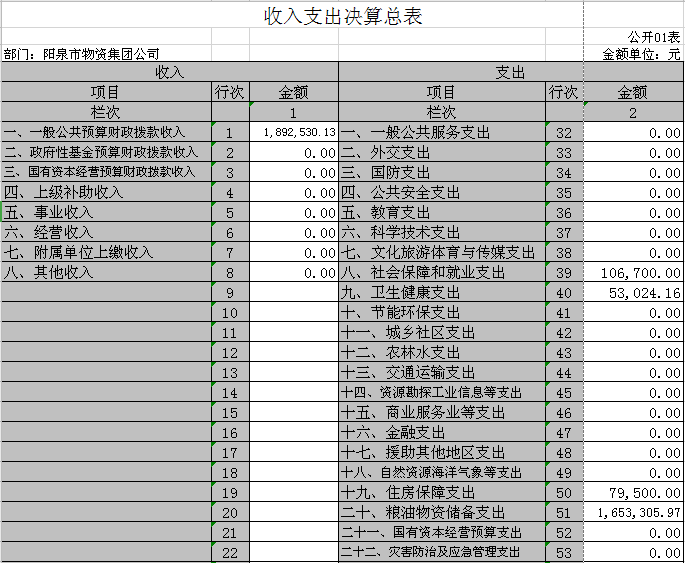Click the 公开01表 label cell

(x=655, y=37)
